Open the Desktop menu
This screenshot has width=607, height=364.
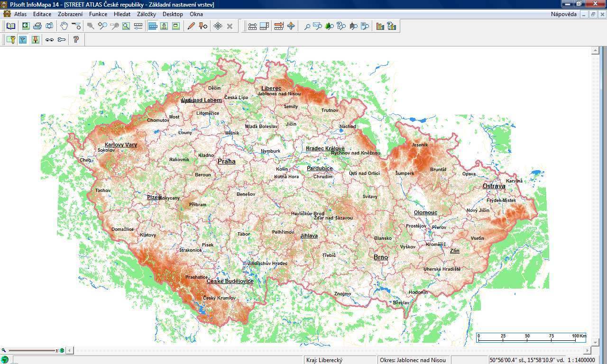coord(173,14)
